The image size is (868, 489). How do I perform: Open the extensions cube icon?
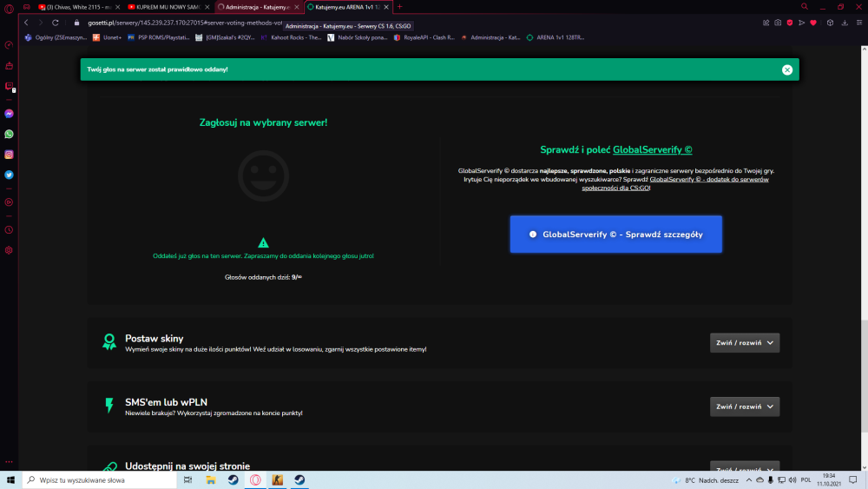[830, 23]
